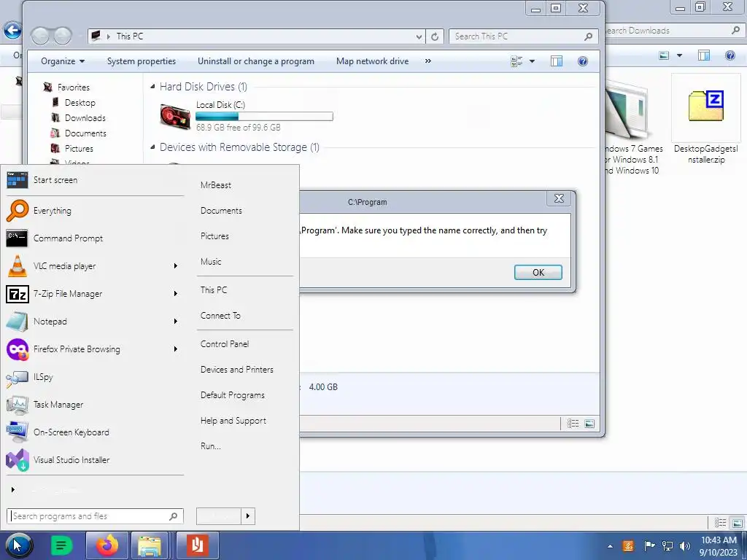This screenshot has width=747, height=560.
Task: Open the address bar history dropdown
Action: pos(419,36)
